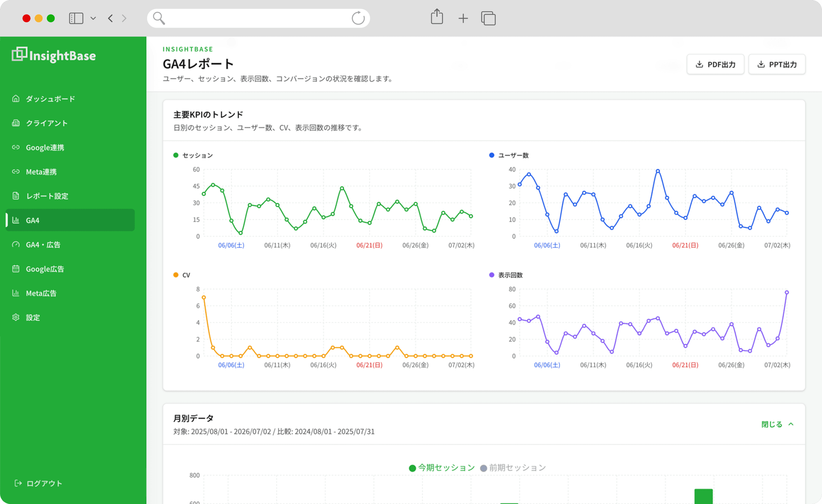The width and height of the screenshot is (822, 504).
Task: Click the browser address bar field
Action: [x=258, y=18]
